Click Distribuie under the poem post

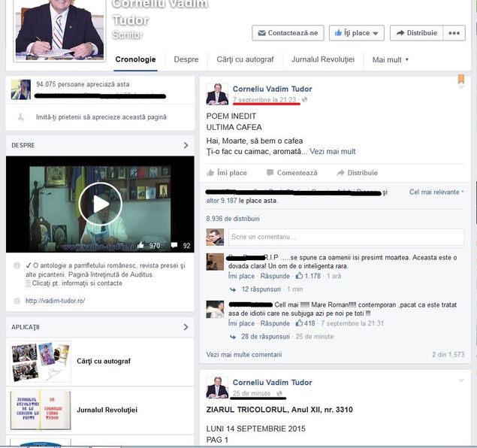357,173
